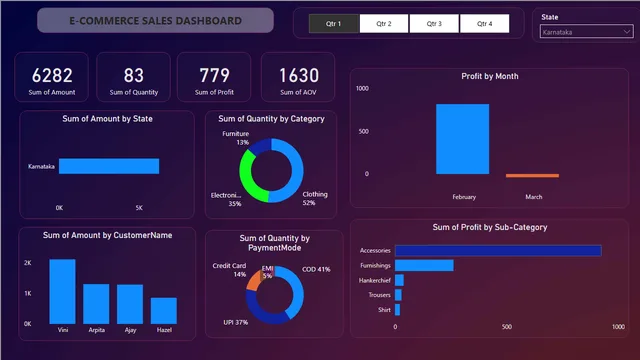The image size is (640, 360).
Task: Click the Sum of Amount by State title
Action: [107, 119]
